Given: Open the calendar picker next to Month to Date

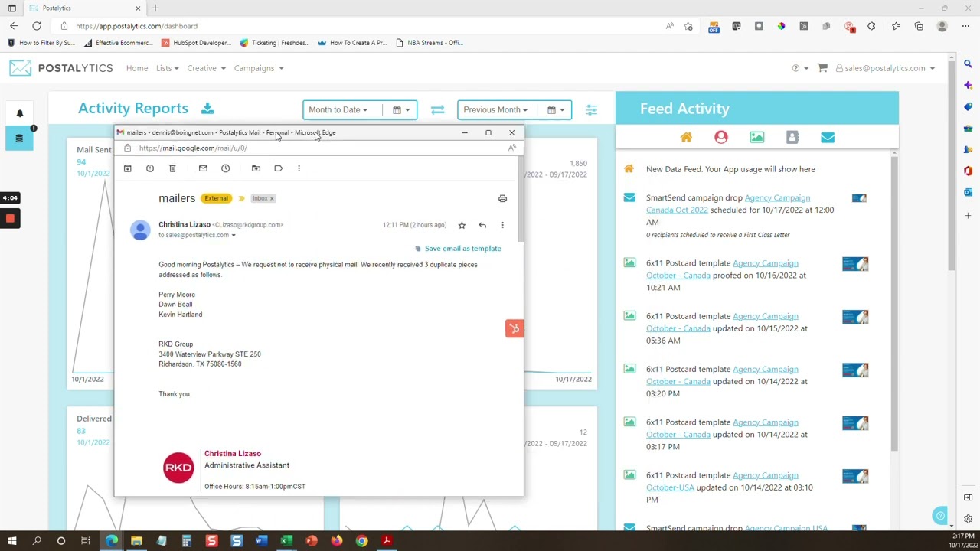Looking at the screenshot, I should coord(400,110).
